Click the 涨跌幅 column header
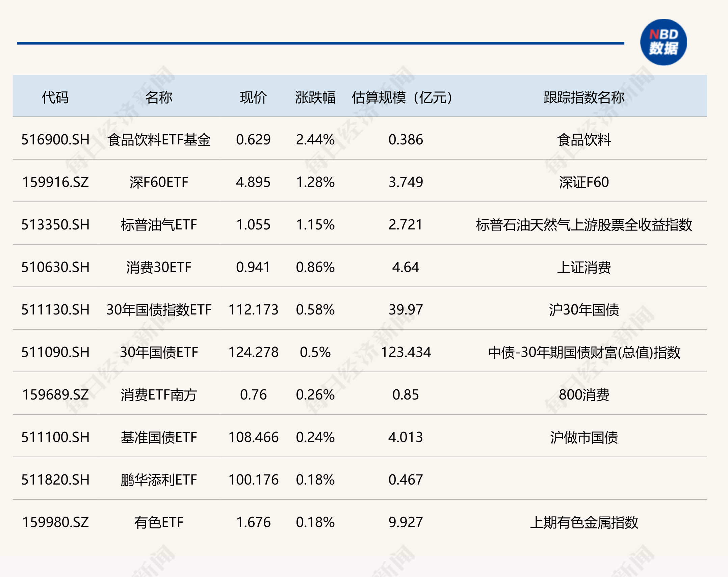 (315, 98)
